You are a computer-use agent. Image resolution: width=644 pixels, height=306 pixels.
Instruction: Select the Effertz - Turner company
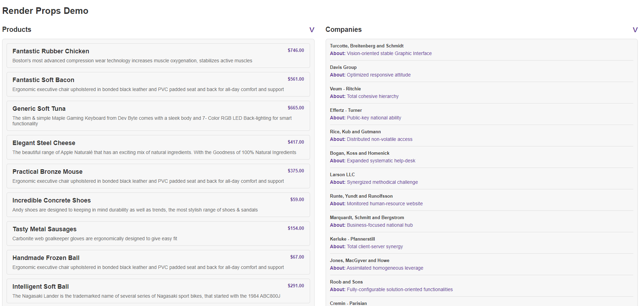(x=346, y=110)
